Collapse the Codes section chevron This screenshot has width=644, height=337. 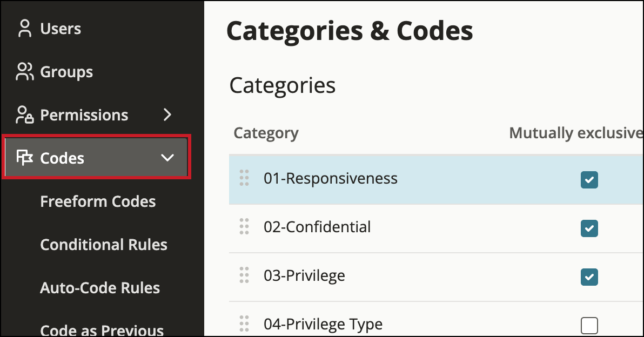(x=167, y=158)
